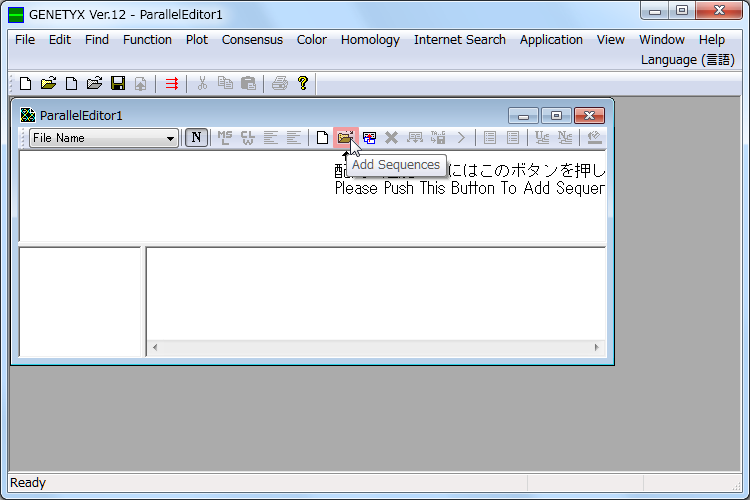Click the ParallelEditor1 window icon
Image resolution: width=750 pixels, height=500 pixels.
(28, 115)
